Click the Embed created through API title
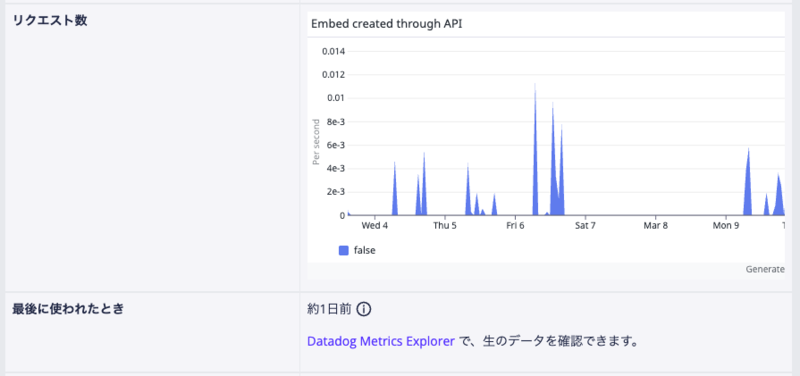Viewport: 800px width, 376px height. tap(386, 24)
